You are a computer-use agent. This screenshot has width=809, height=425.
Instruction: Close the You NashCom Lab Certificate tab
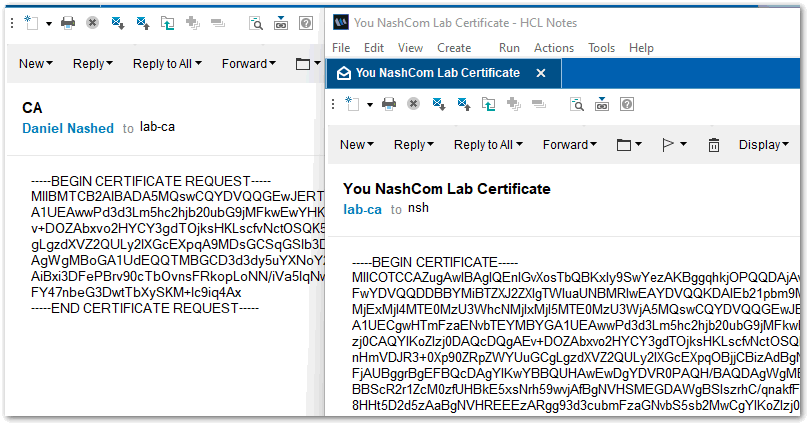[x=541, y=73]
